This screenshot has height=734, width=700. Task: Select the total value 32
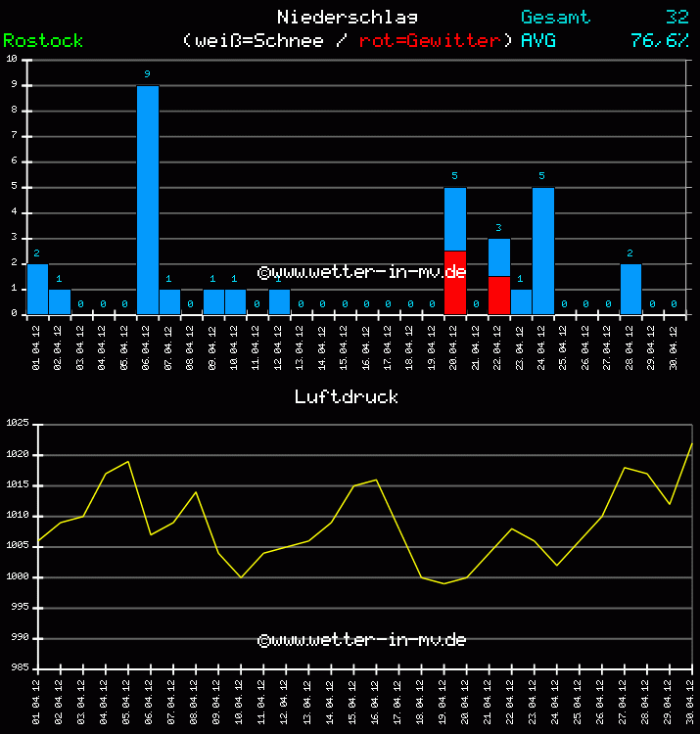677,17
